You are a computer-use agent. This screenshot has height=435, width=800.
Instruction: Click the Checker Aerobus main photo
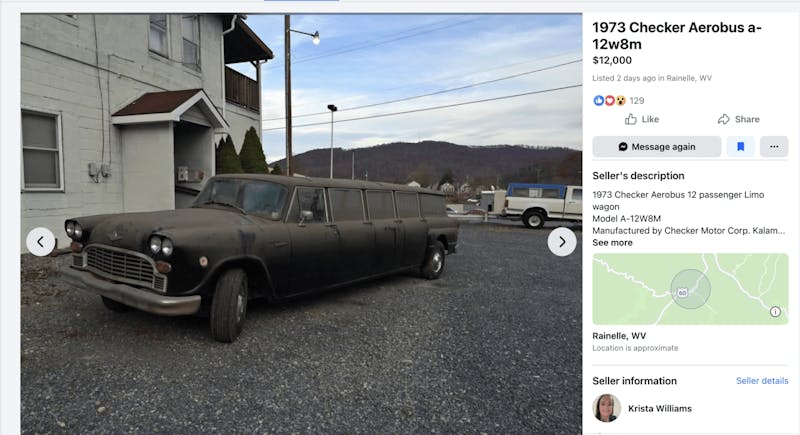(x=301, y=224)
